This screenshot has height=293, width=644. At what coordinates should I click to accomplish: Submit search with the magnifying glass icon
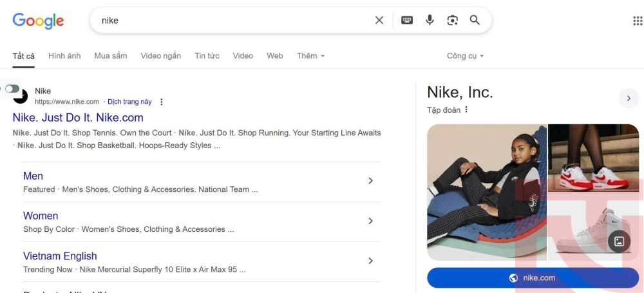475,20
